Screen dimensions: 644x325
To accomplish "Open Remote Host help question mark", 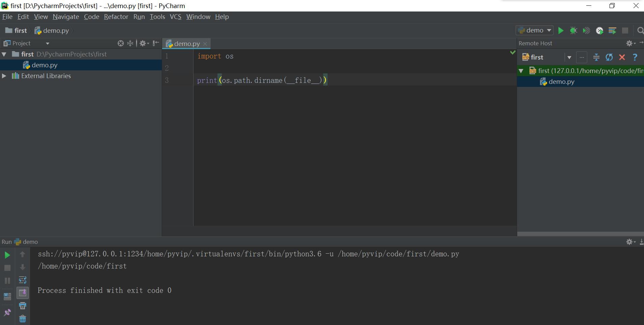I will click(635, 57).
